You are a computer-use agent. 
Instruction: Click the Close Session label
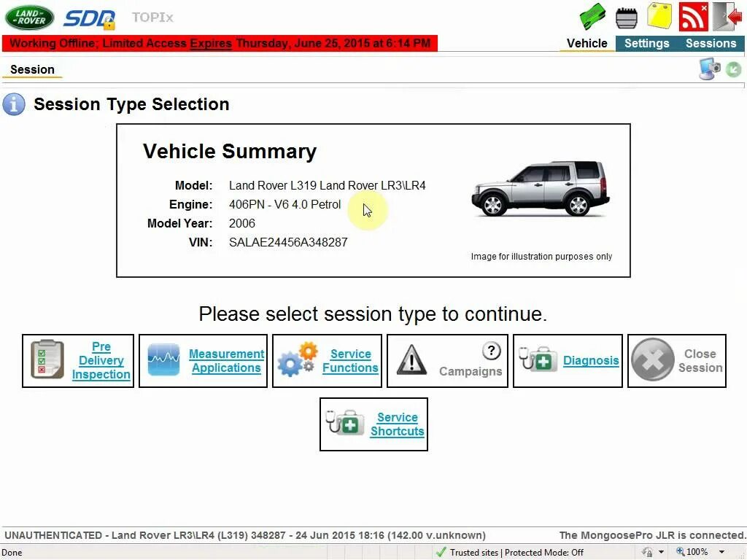(700, 361)
